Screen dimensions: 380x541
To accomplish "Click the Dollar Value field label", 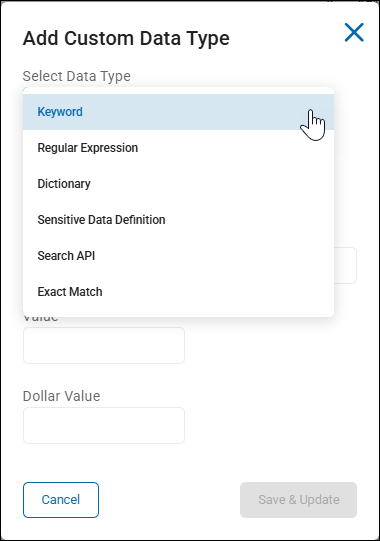I will 61,396.
